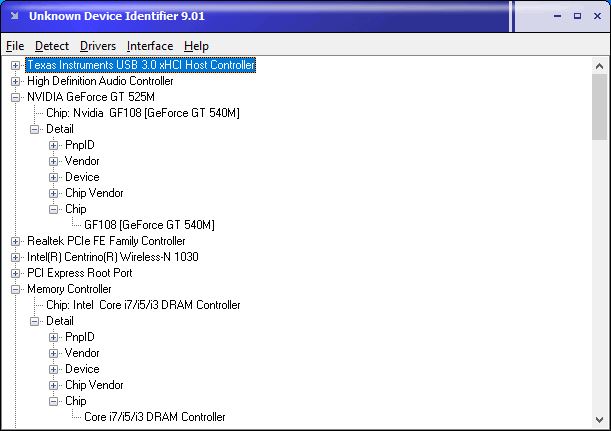Expand Texas Instruments USB 3.0 xHCI Host Controller
This screenshot has width=611, height=431.
click(15, 65)
